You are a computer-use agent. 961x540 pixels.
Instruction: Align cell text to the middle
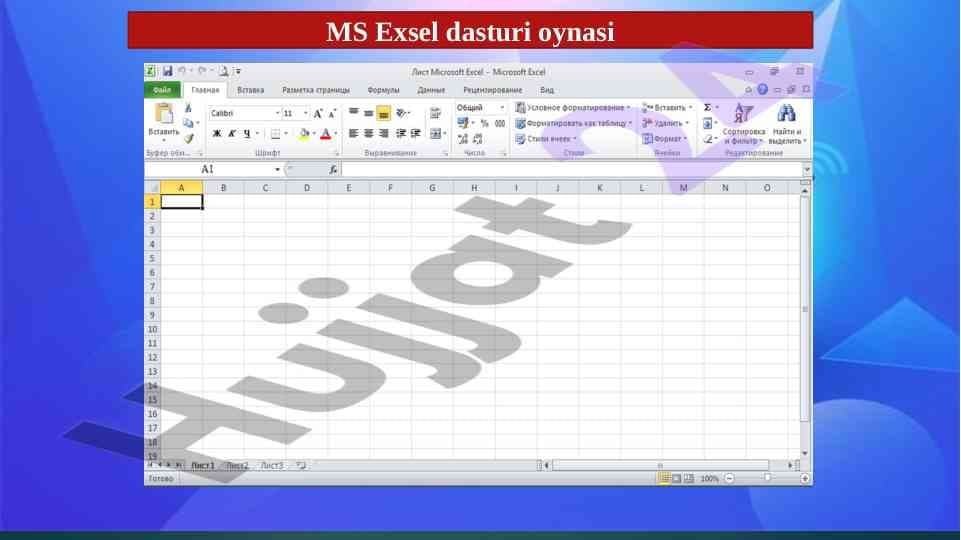(x=368, y=113)
